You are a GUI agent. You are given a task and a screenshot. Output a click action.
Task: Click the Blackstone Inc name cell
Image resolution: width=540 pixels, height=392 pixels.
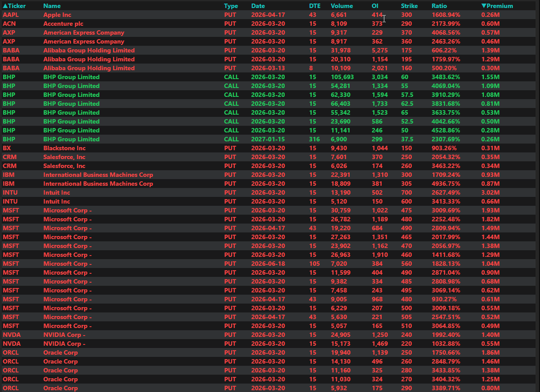[x=65, y=148]
